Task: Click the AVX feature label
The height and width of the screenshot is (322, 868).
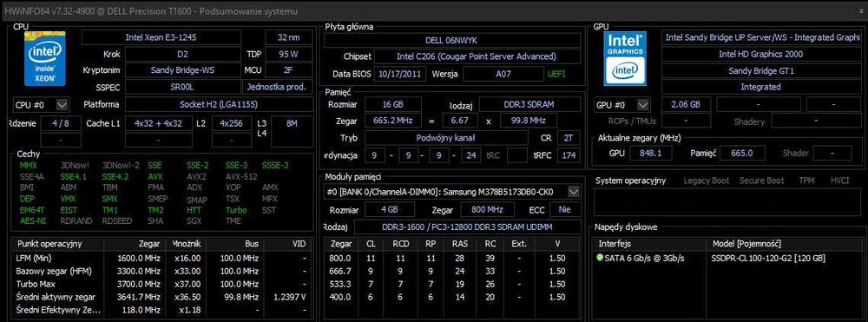Action: 155,176
